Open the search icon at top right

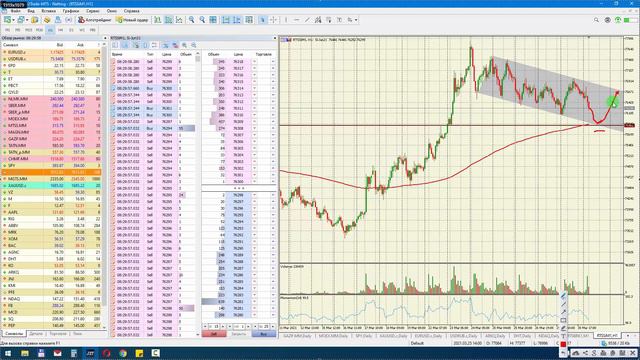(x=596, y=20)
